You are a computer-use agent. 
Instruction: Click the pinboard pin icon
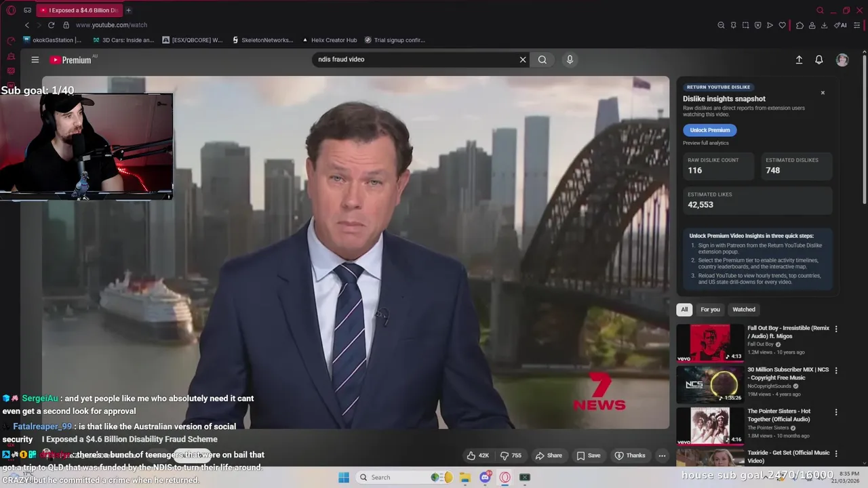(x=733, y=25)
